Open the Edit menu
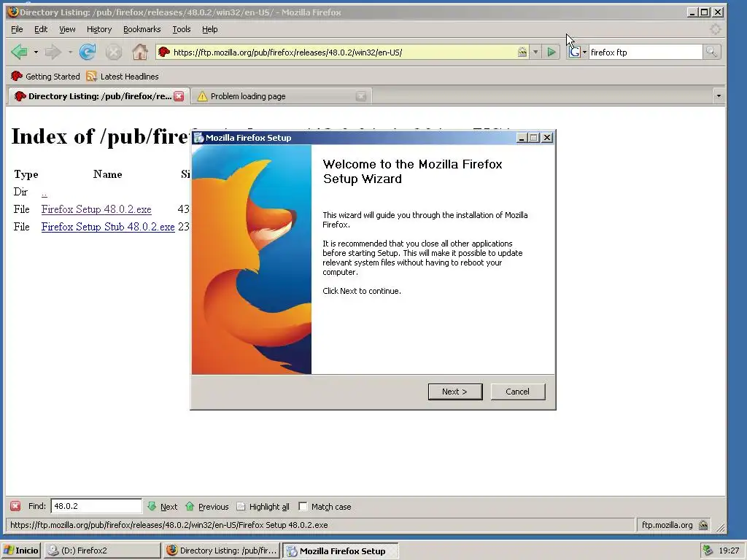The height and width of the screenshot is (560, 747). click(41, 29)
